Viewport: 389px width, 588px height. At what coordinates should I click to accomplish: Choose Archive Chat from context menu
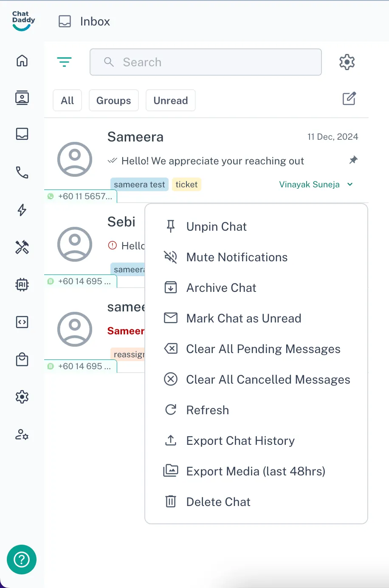point(221,288)
